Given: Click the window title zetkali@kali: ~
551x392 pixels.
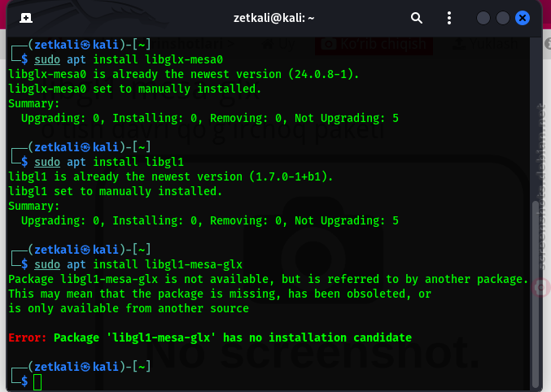Looking at the screenshot, I should click(273, 18).
